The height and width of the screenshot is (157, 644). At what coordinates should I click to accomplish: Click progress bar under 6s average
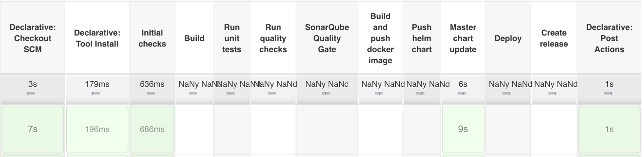click(x=462, y=93)
